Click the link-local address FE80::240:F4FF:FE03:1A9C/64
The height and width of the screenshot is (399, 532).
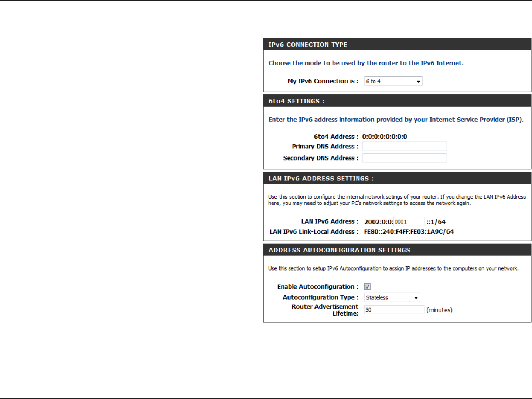tap(409, 232)
